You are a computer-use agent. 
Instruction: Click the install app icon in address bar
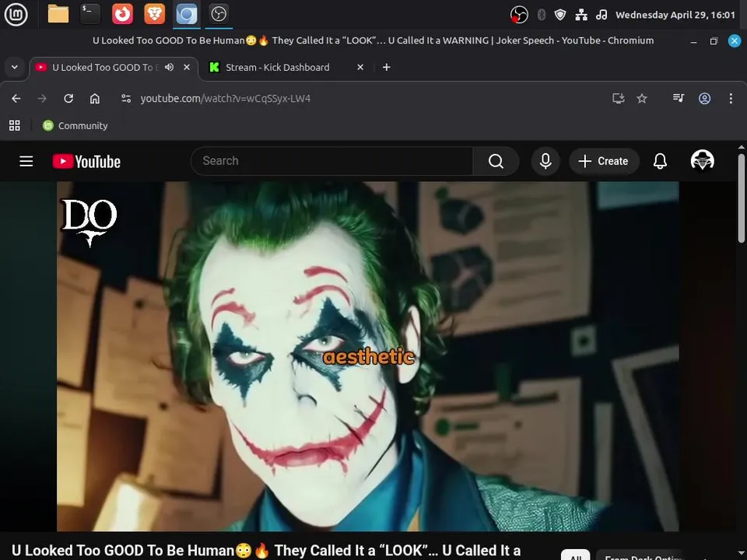[619, 99]
